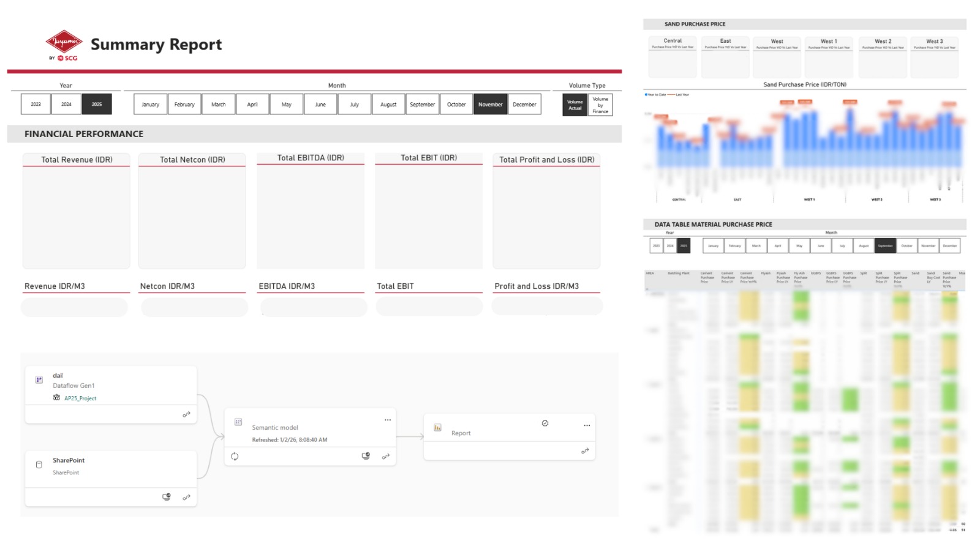Open more options on the Report card
This screenshot has width=980, height=549.
tap(587, 425)
